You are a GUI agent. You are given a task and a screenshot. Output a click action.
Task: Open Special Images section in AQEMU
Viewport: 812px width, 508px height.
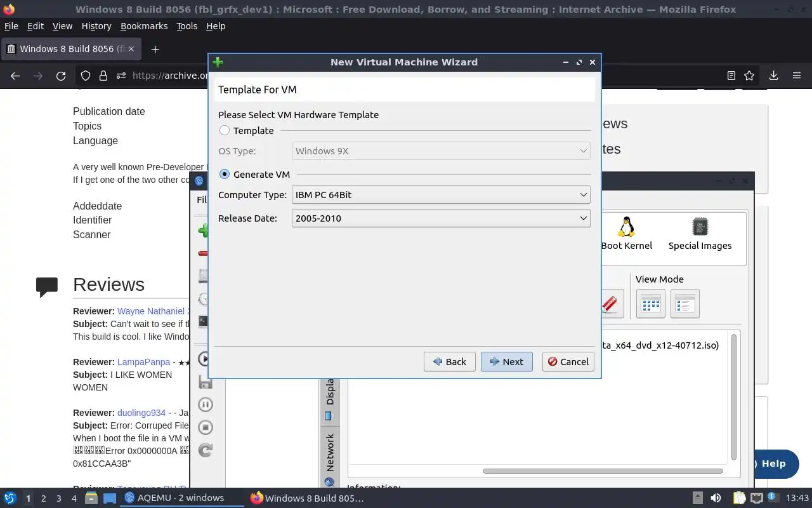pyautogui.click(x=700, y=234)
